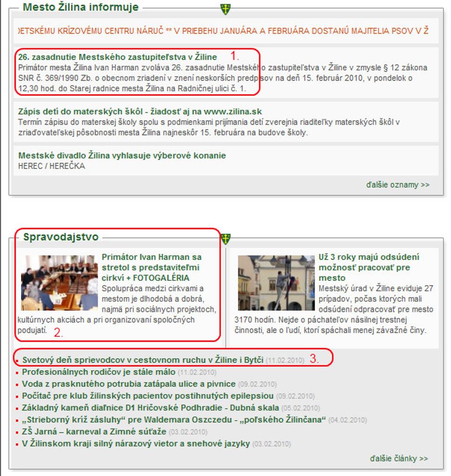The height and width of the screenshot is (476, 451).
Task: Click the meeting room photo thumbnail
Action: 60,283
